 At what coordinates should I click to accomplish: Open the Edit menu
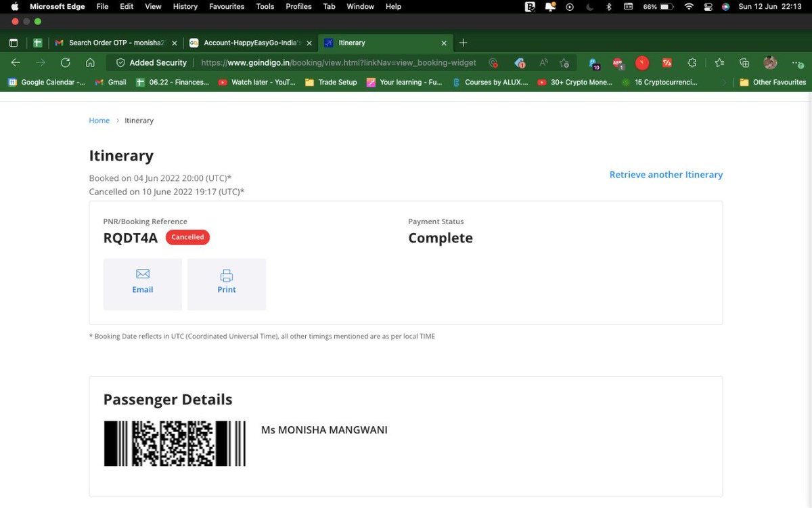pos(127,7)
